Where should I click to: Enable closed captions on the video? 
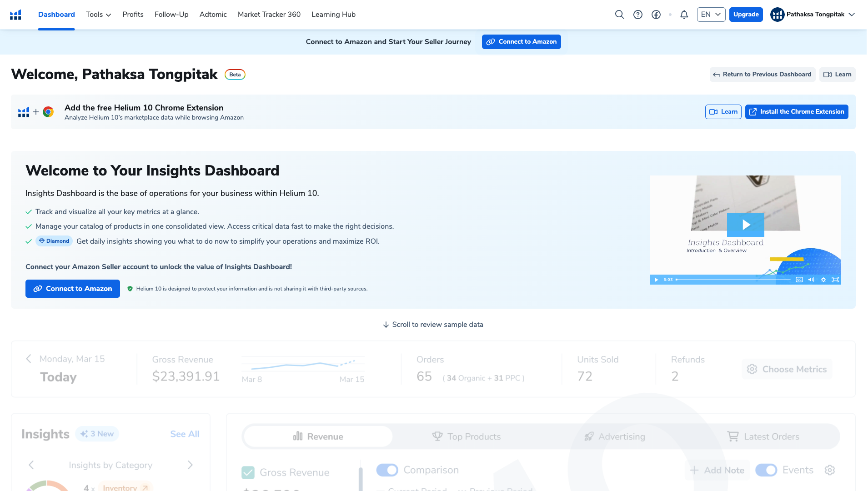[799, 280]
